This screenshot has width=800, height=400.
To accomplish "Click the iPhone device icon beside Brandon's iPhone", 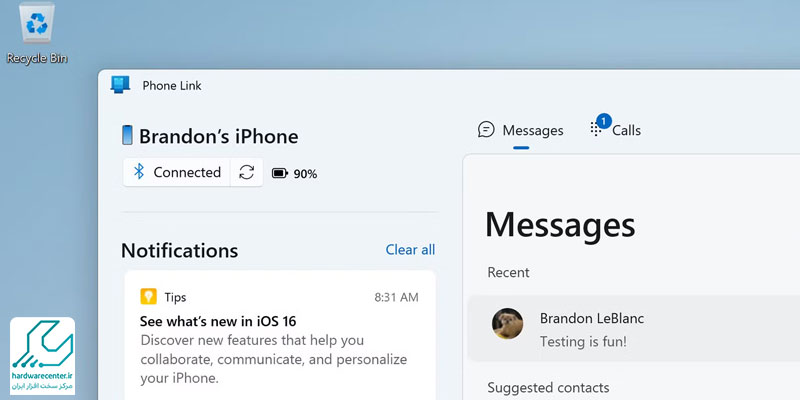I will coord(127,136).
